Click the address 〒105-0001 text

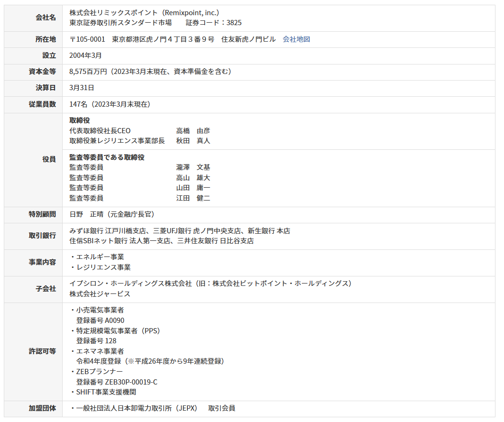pos(87,39)
